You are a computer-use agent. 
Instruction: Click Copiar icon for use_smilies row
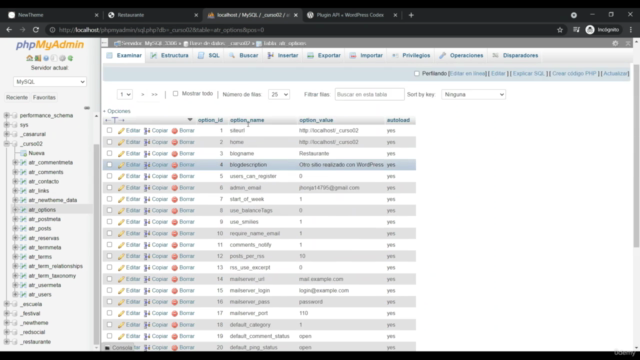tap(147, 222)
